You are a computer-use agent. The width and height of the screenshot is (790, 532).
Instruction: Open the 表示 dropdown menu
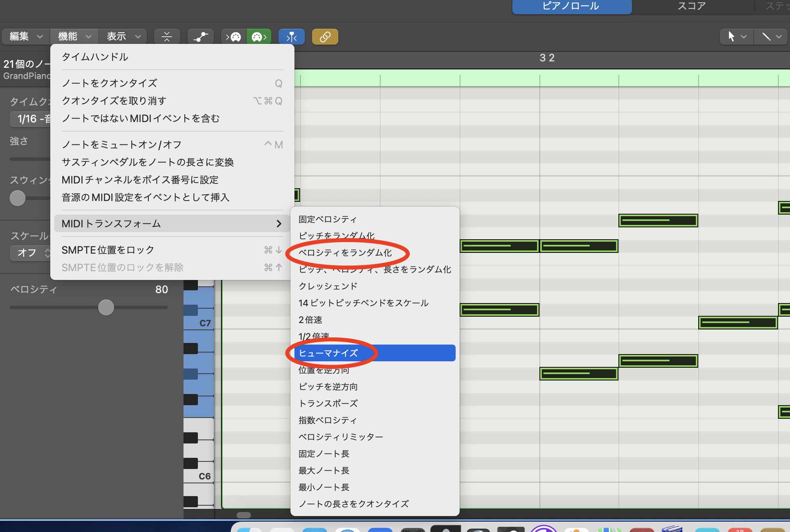[123, 37]
